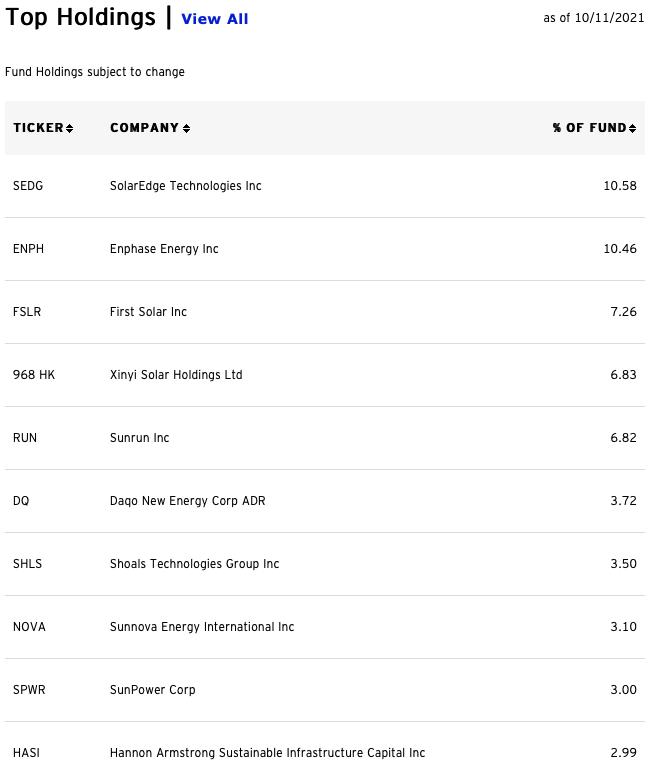Select SolarEdge Technologies Inc company name
650x779 pixels.
[185, 186]
